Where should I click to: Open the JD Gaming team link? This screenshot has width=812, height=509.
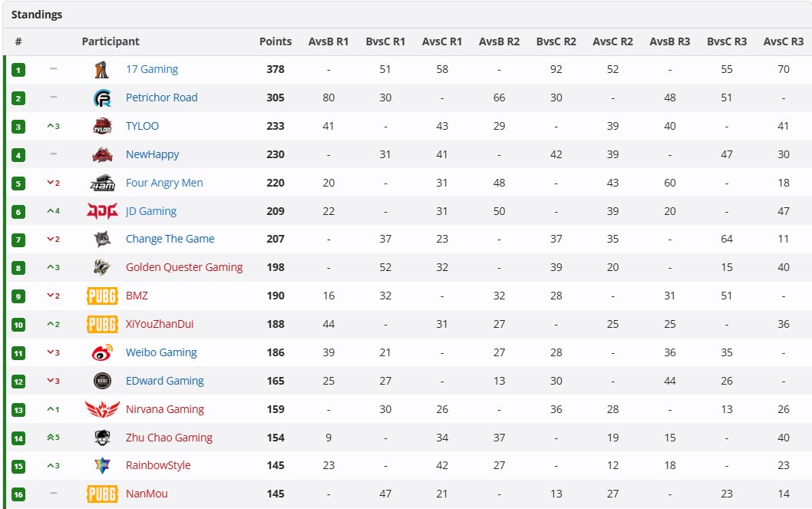[x=151, y=211]
